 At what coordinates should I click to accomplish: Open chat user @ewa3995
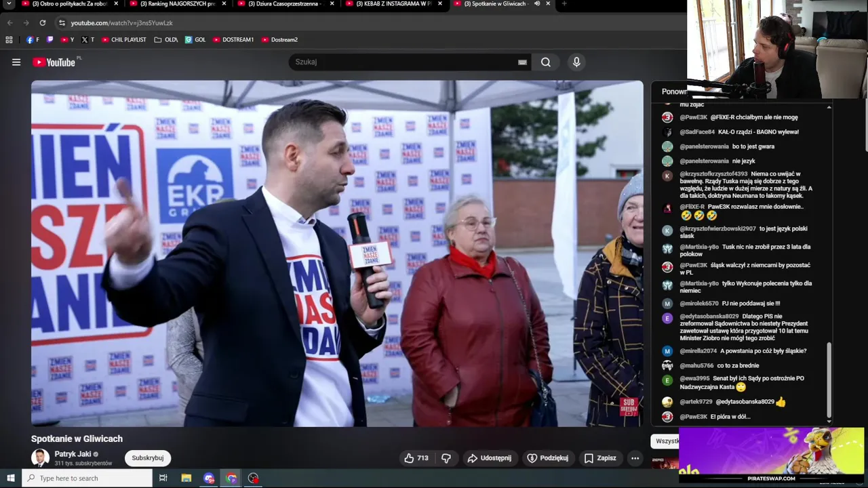click(x=694, y=379)
